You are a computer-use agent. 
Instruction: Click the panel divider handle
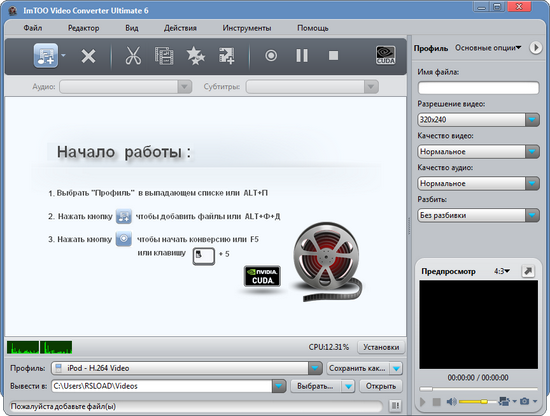tap(409, 226)
